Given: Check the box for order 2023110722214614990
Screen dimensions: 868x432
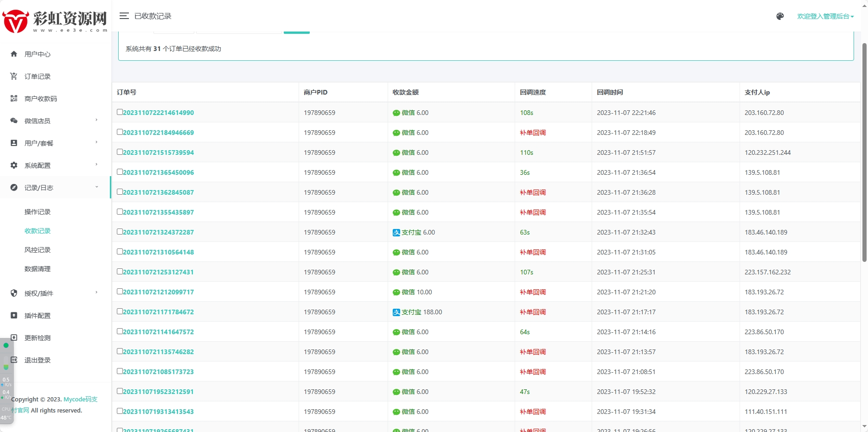Looking at the screenshot, I should tap(120, 112).
